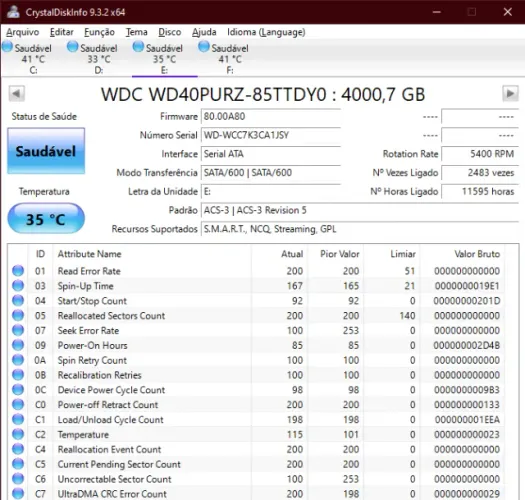The width and height of the screenshot is (525, 500).
Task: Click status orb for UltraDMA CRC Error Count
Action: click(18, 493)
